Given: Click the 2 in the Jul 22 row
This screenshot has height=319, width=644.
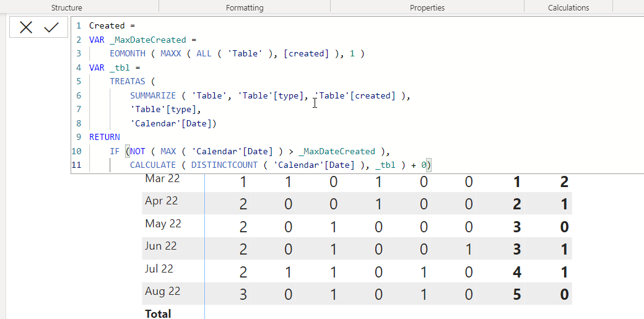Looking at the screenshot, I should (243, 272).
